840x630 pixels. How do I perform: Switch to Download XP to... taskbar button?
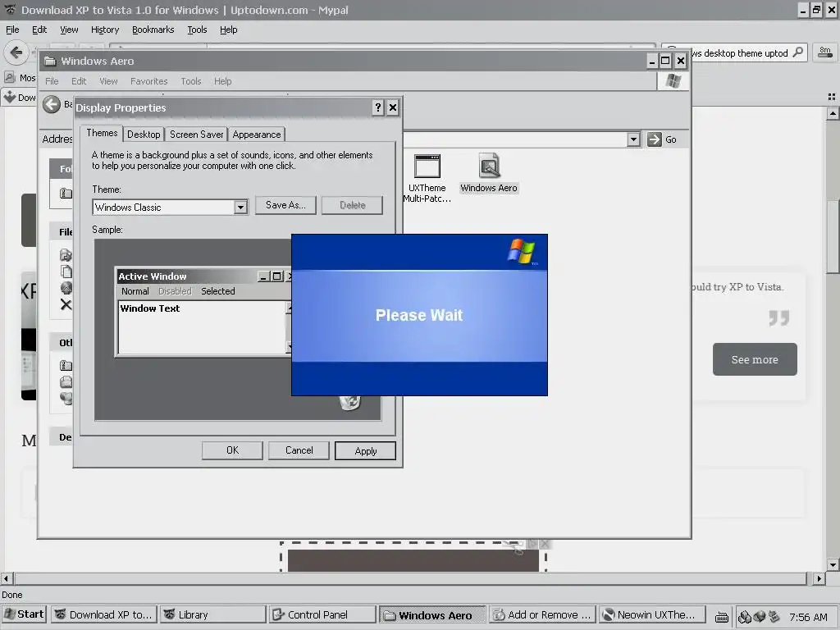click(x=104, y=615)
